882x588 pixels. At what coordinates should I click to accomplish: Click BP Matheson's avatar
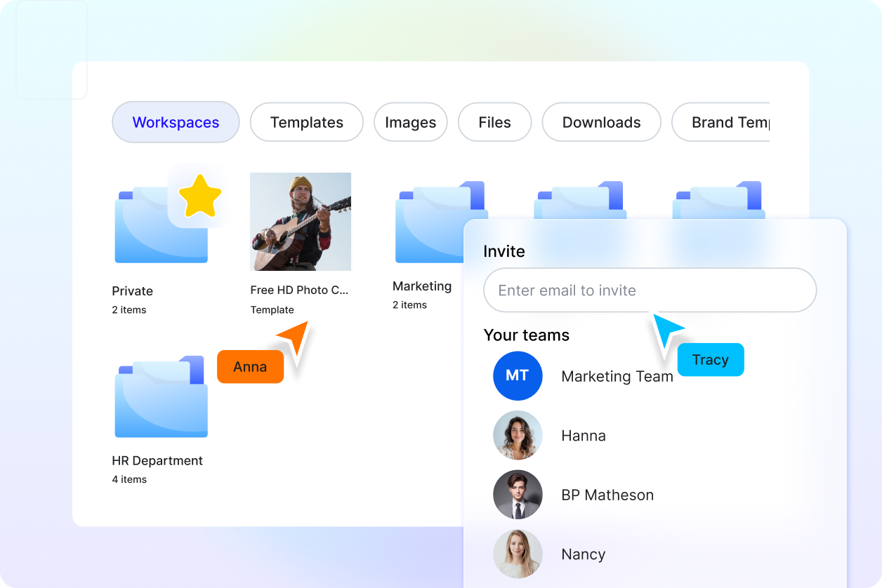pos(518,495)
